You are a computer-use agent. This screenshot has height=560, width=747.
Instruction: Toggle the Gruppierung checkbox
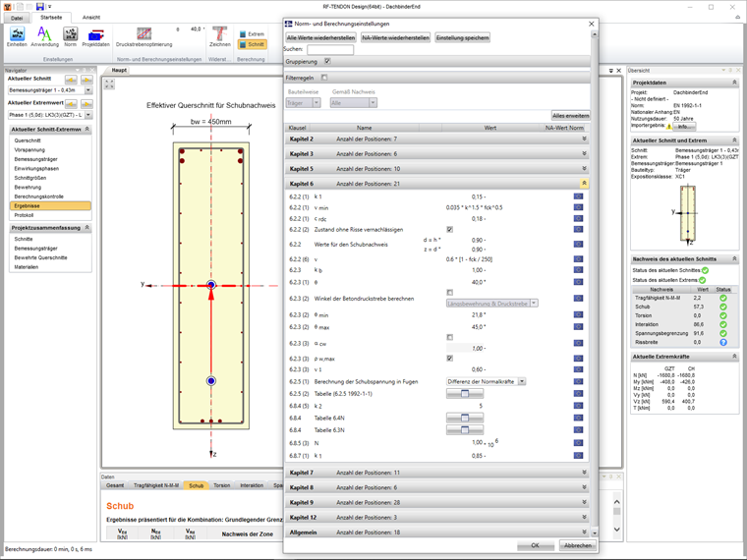[x=327, y=61]
